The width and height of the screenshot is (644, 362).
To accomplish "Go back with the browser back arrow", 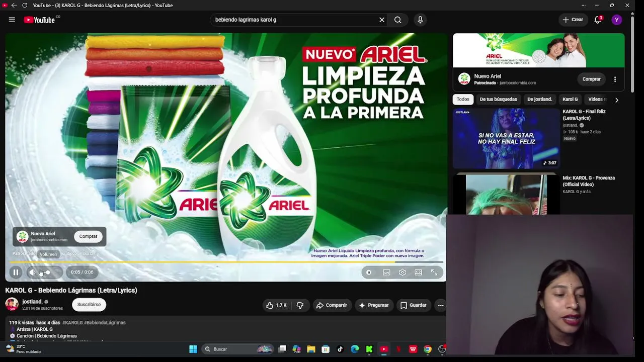I will (14, 6).
